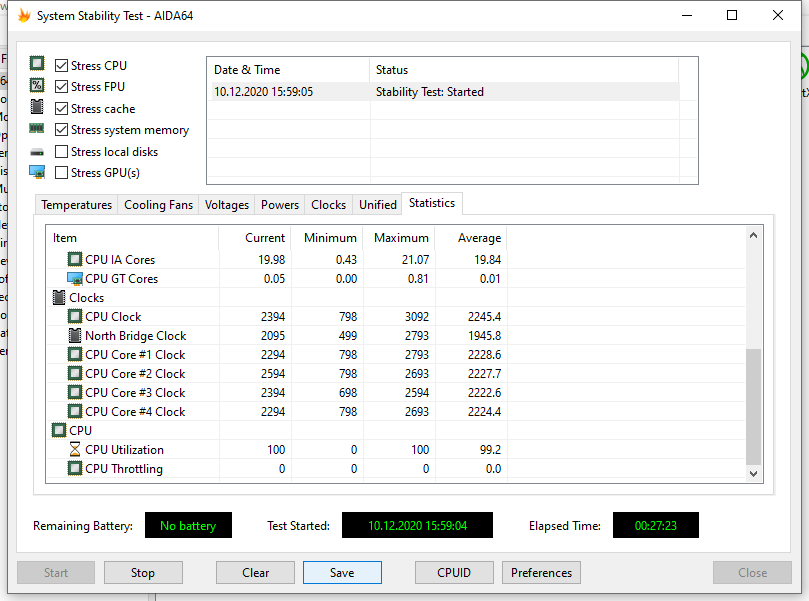
Task: Click the cache chip icon beside Stress cache
Action: (37, 107)
